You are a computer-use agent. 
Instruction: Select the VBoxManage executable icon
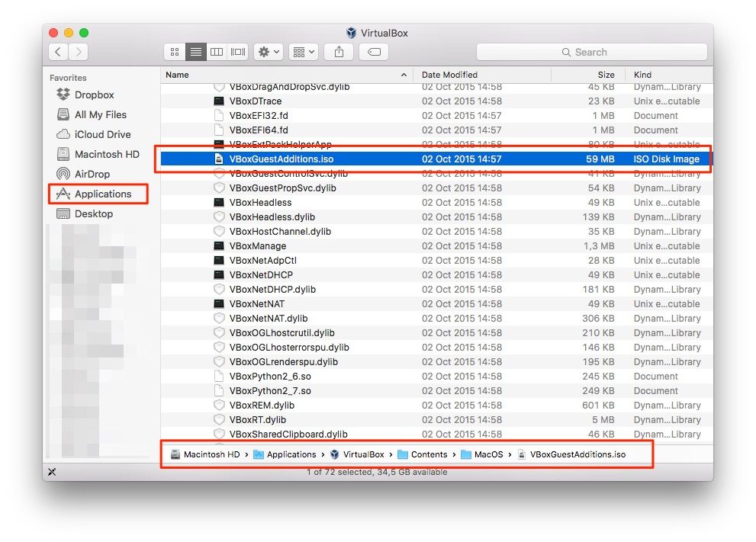pos(219,245)
